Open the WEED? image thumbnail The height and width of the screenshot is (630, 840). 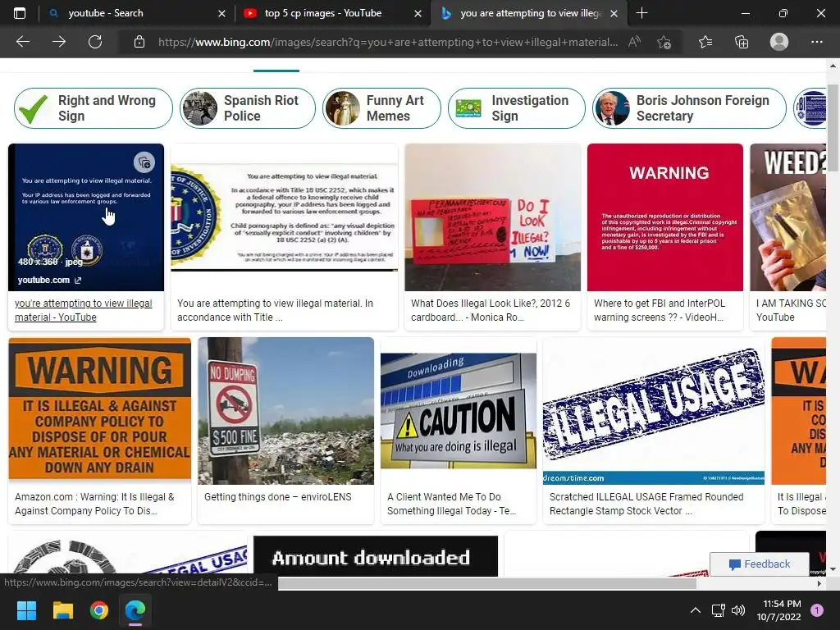pyautogui.click(x=788, y=217)
